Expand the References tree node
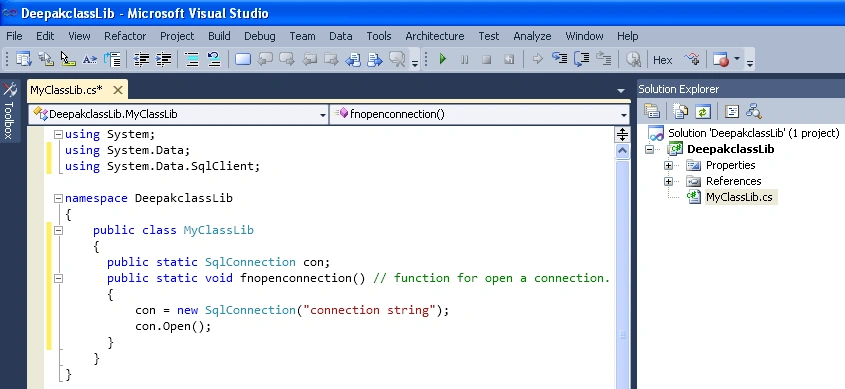845x389 pixels. (x=668, y=182)
